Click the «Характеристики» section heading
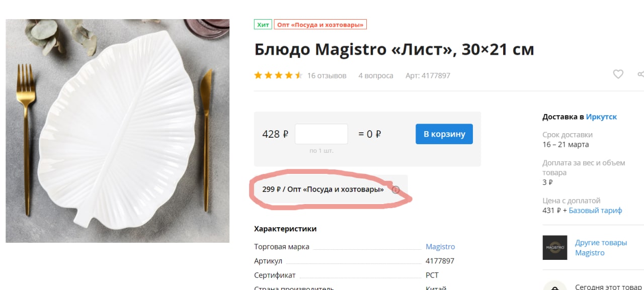 click(285, 229)
